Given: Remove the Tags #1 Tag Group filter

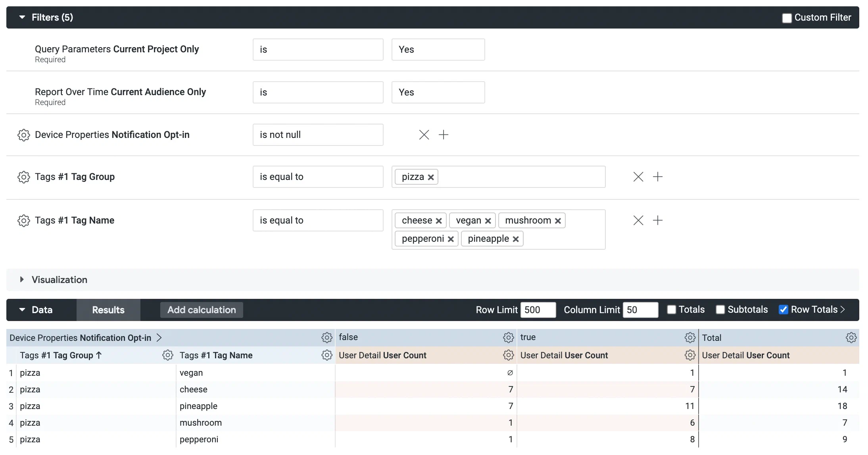Looking at the screenshot, I should click(638, 177).
